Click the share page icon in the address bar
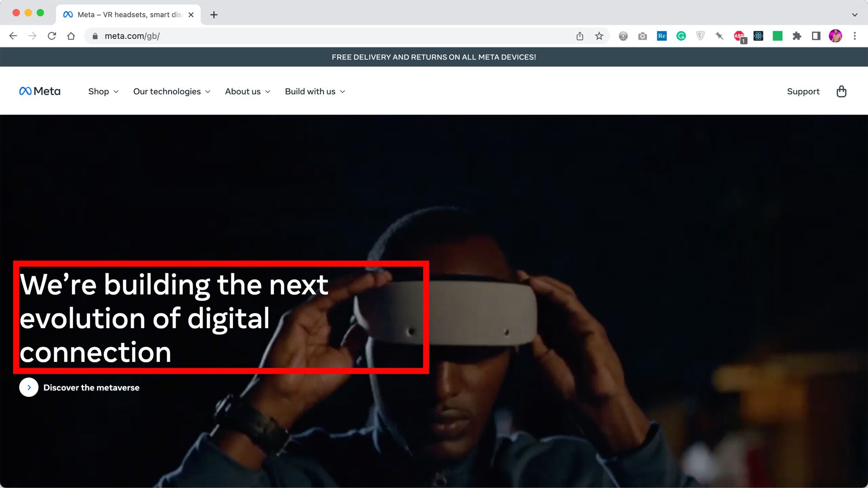The width and height of the screenshot is (868, 488). coord(580,36)
